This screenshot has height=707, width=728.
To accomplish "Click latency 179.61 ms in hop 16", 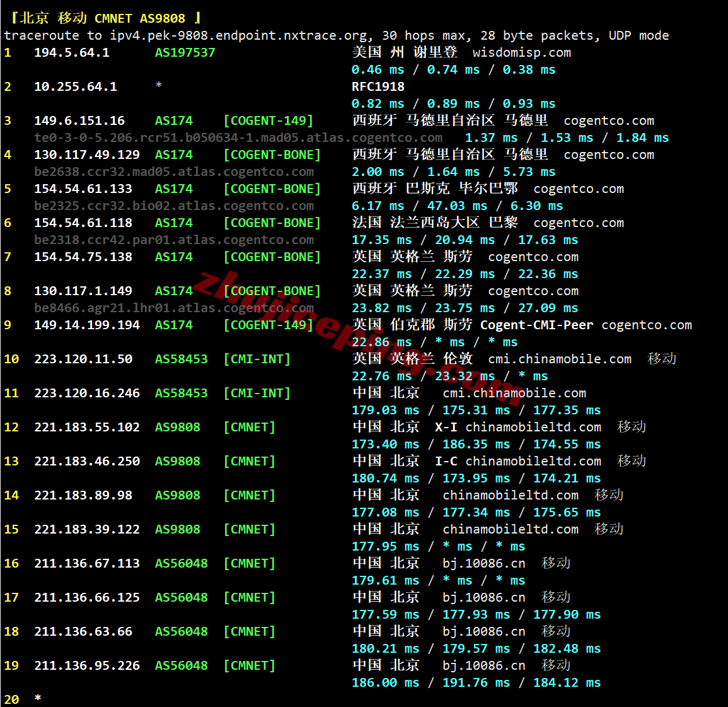I will [x=385, y=581].
